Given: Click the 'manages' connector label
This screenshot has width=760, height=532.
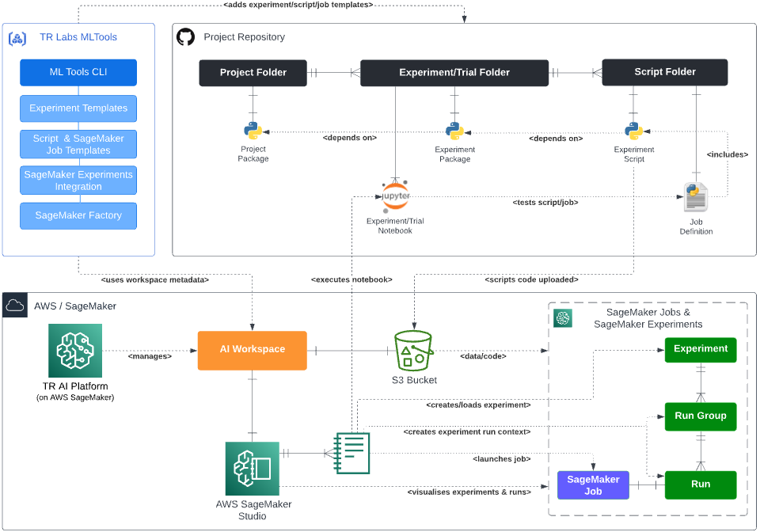Looking at the screenshot, I should tap(150, 356).
